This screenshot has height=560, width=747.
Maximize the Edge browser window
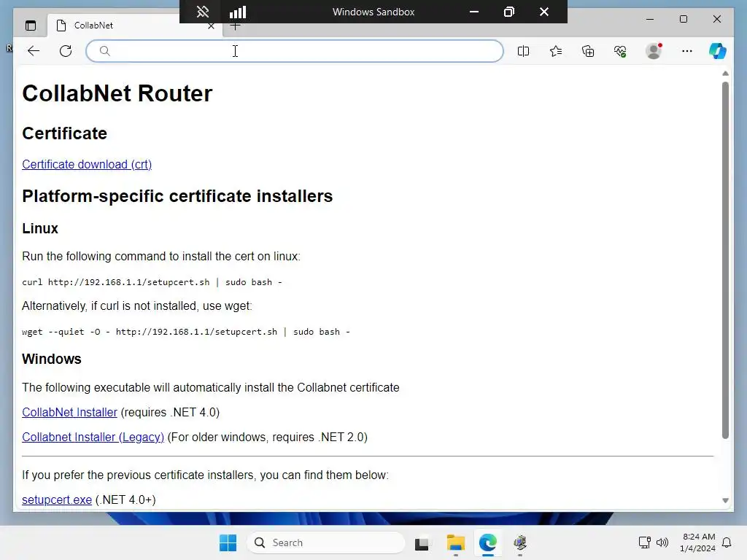(683, 19)
